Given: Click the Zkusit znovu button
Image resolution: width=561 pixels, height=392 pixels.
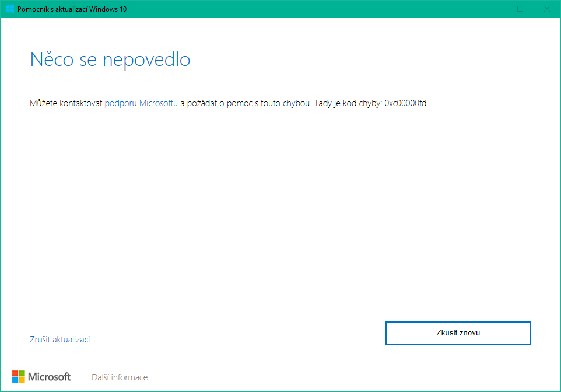Looking at the screenshot, I should (458, 333).
